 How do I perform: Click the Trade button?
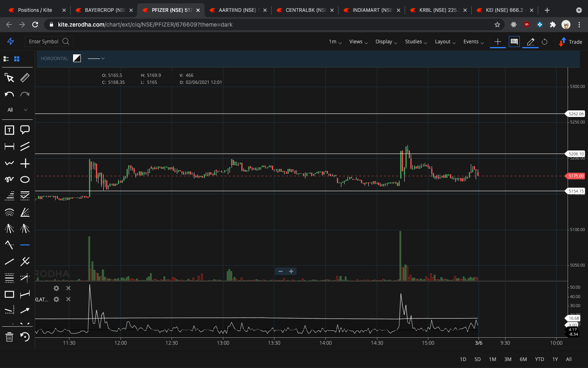click(x=570, y=42)
